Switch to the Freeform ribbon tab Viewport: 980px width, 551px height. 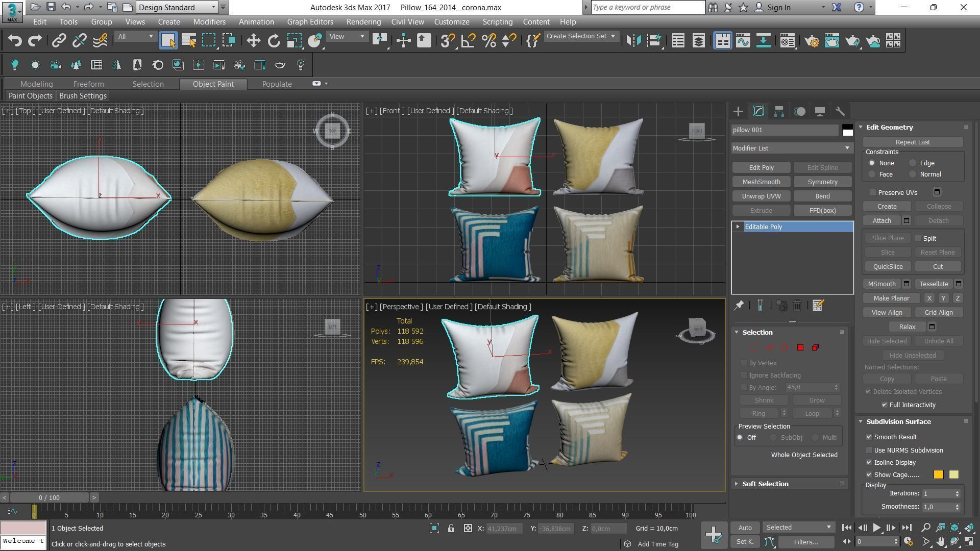[88, 84]
